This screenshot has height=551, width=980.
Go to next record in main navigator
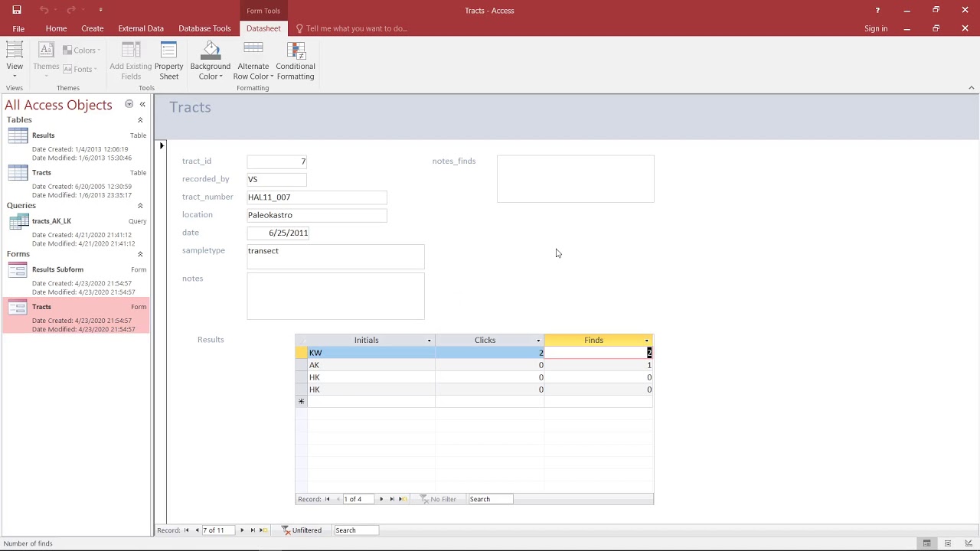click(x=242, y=530)
